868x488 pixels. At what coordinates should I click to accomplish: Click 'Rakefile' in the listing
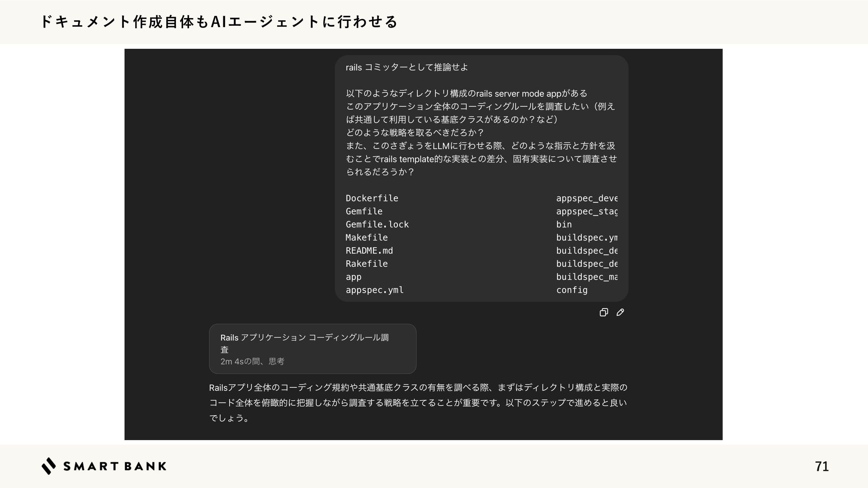click(366, 264)
